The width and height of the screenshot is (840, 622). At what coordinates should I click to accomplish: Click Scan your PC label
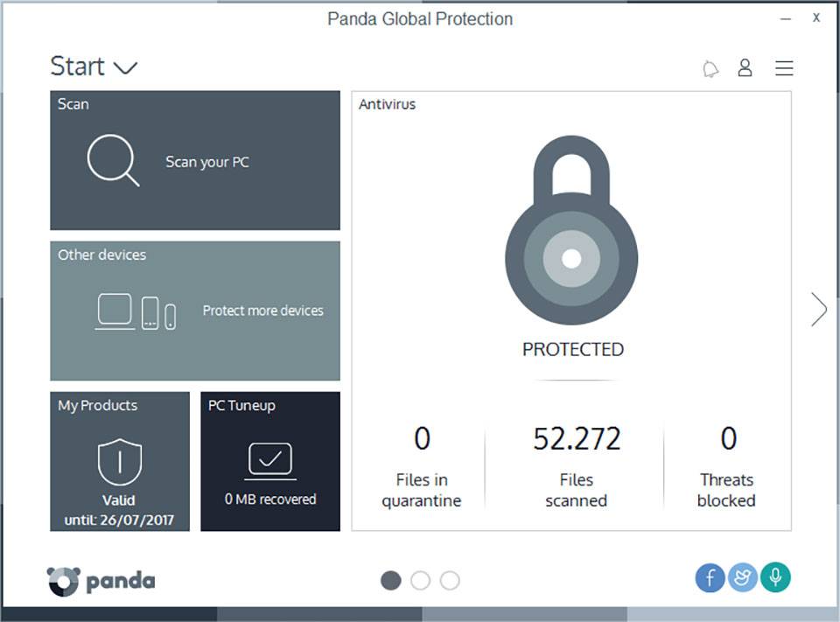[207, 163]
